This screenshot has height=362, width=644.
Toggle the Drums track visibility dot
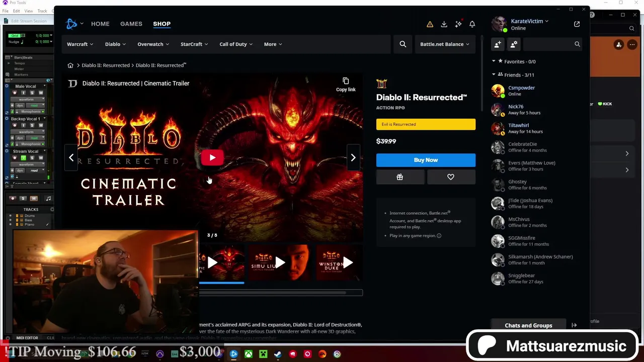11,216
